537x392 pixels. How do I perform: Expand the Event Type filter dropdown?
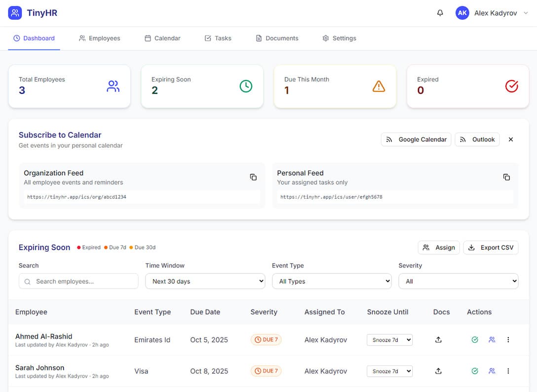click(x=332, y=281)
